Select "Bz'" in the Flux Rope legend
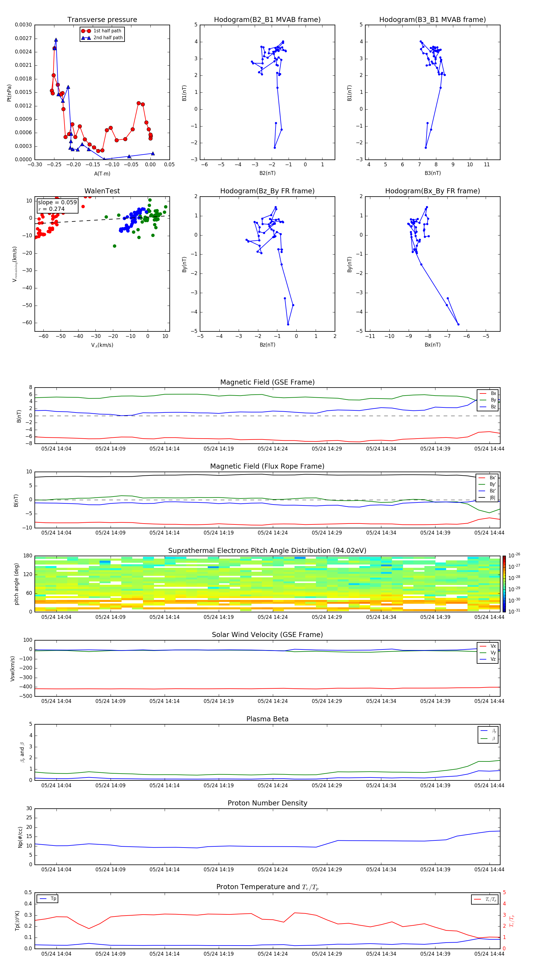This screenshot has height=980, width=535. [x=487, y=491]
